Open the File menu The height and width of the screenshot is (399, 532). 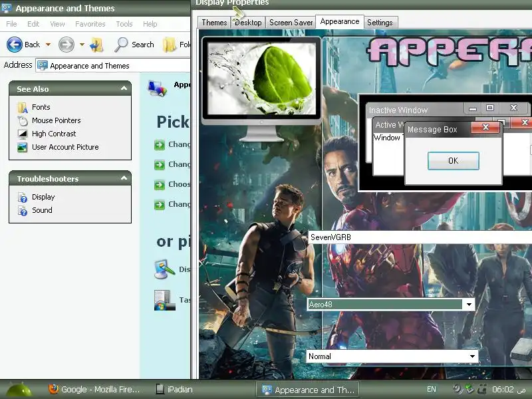11,24
